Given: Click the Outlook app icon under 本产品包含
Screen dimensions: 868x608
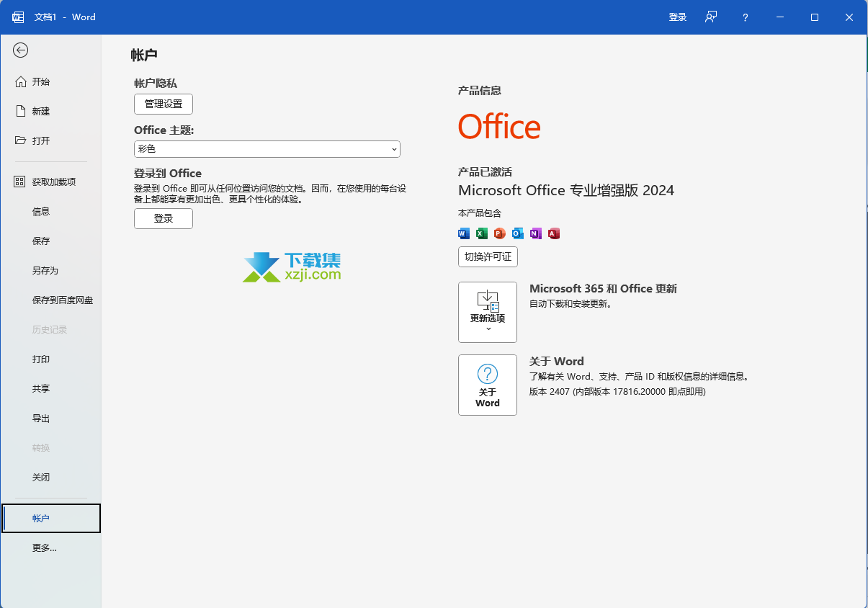Looking at the screenshot, I should pyautogui.click(x=518, y=233).
